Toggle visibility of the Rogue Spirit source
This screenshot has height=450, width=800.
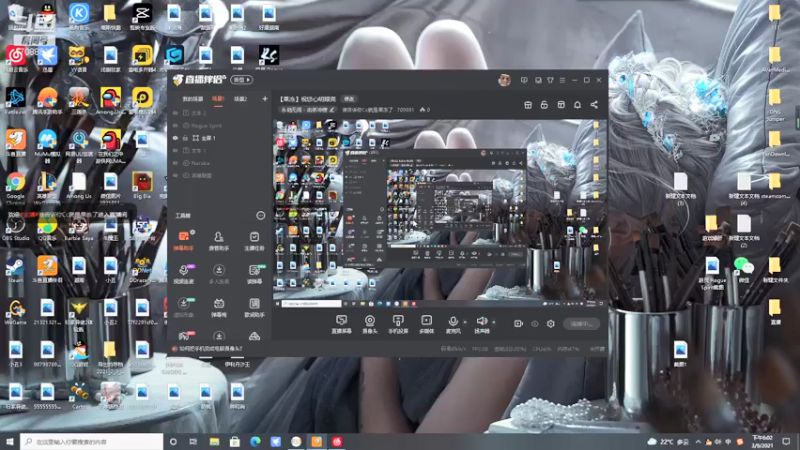(x=176, y=126)
